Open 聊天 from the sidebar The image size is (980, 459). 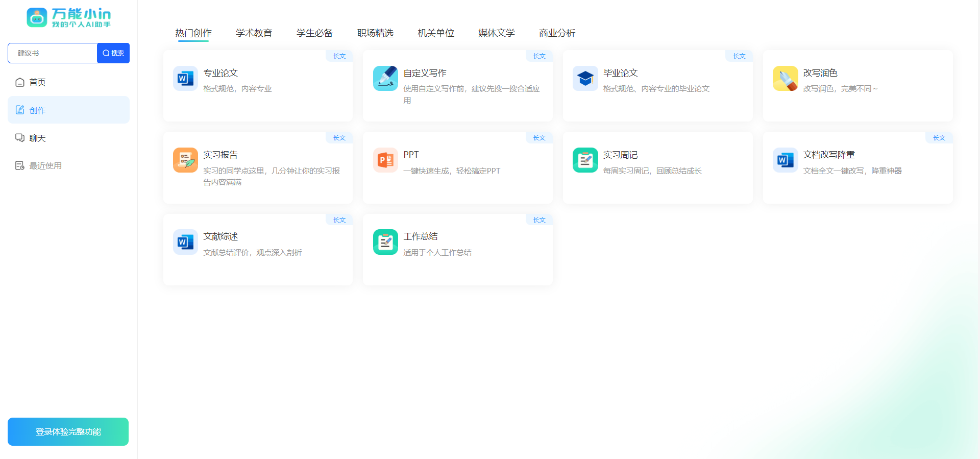(x=37, y=138)
